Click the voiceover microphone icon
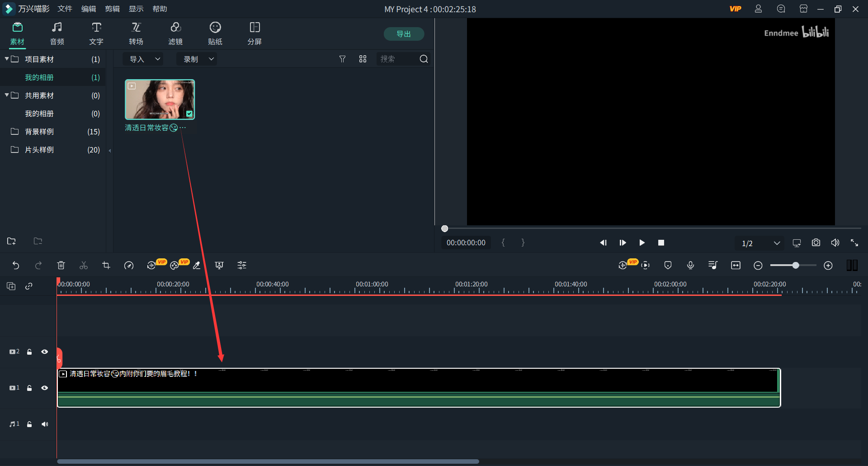Screen dimensions: 868x466 tap(690, 266)
